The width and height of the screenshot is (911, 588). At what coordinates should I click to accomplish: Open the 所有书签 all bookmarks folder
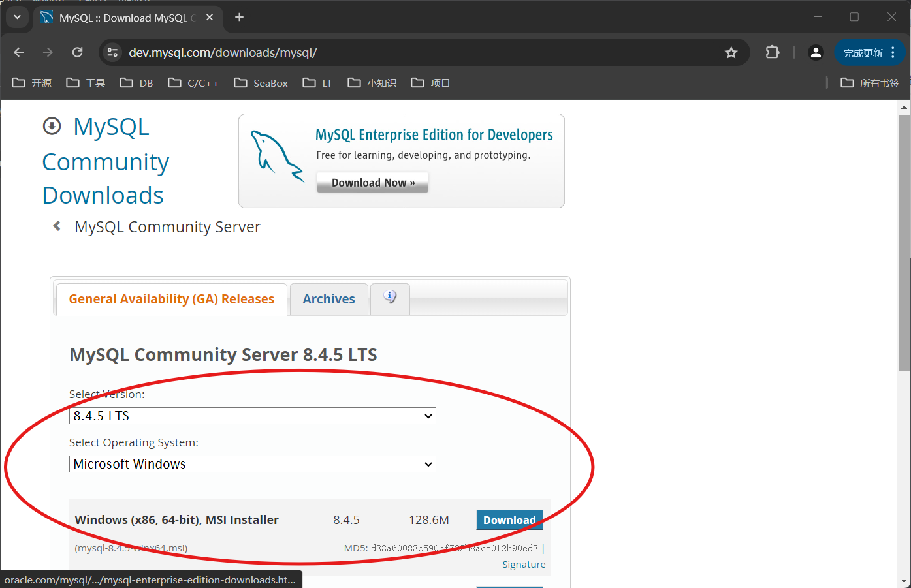coord(871,83)
